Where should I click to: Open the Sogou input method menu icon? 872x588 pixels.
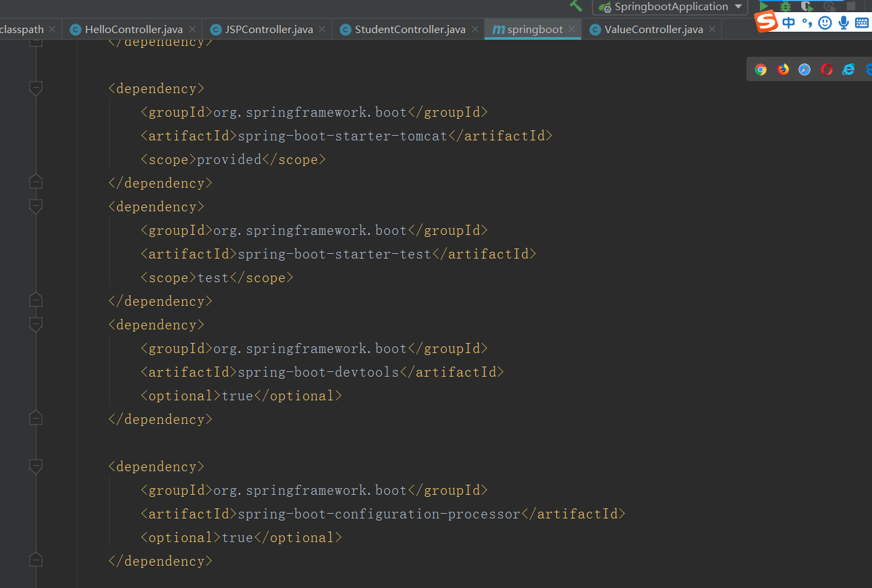click(766, 22)
